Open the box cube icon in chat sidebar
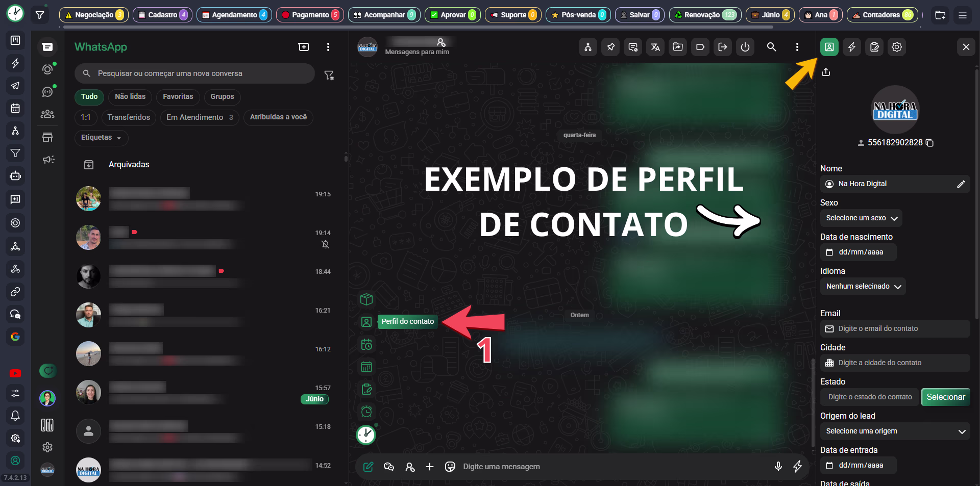The height and width of the screenshot is (486, 980). [x=366, y=299]
